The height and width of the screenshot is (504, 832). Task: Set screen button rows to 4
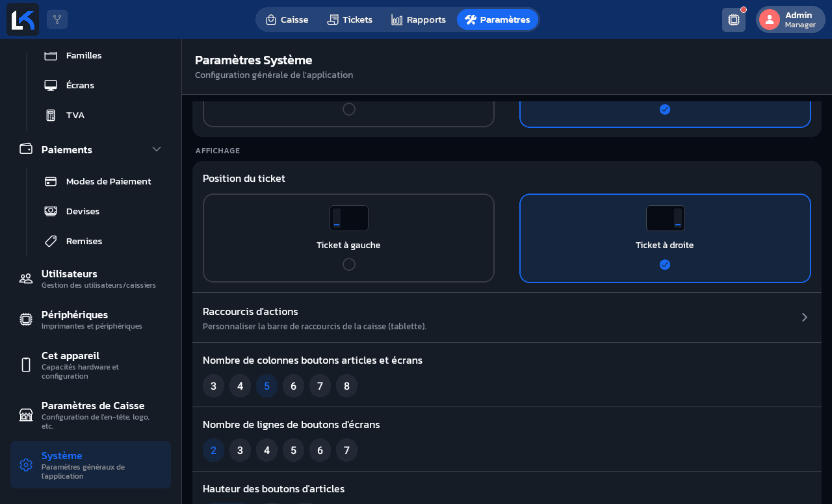pos(266,450)
